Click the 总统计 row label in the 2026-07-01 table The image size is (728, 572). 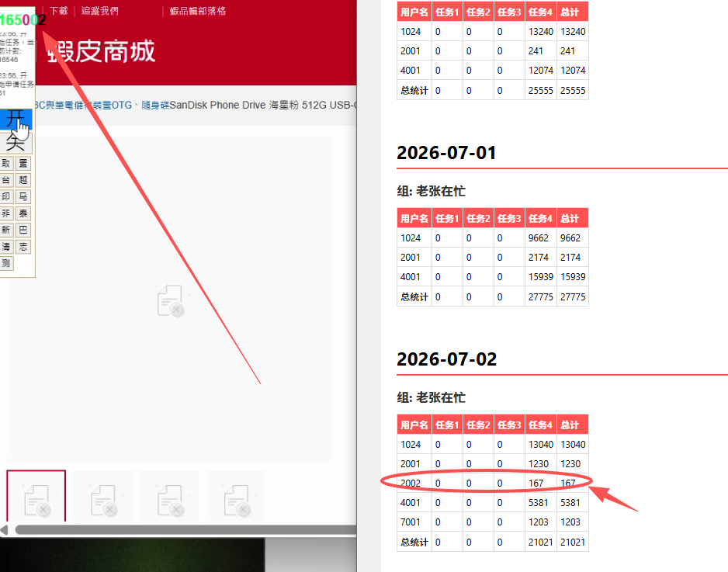[x=414, y=297]
